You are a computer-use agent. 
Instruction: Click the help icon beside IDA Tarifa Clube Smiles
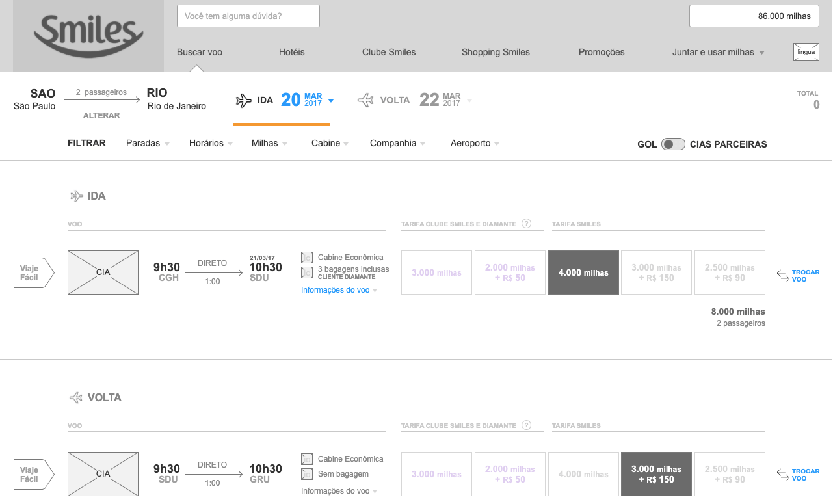[x=527, y=224]
